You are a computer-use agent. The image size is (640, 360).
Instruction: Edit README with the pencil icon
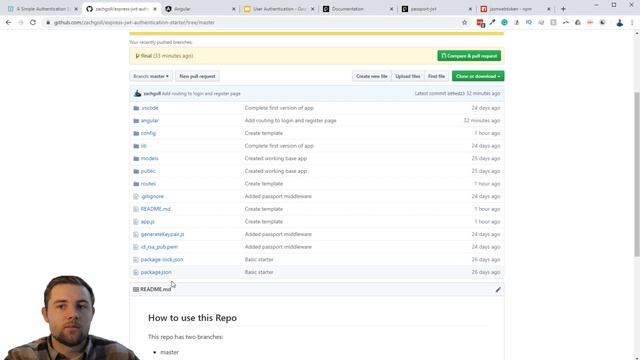498,289
